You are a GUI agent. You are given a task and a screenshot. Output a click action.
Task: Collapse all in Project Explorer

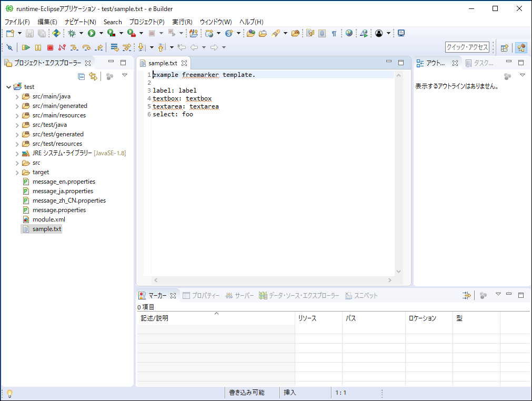81,76
